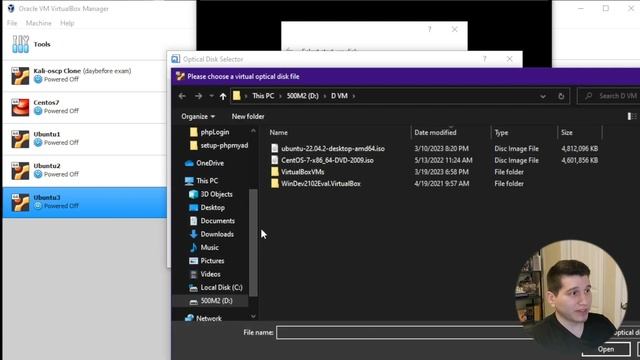Screen dimensions: 640x360
Task: Click the WinDev2102Eval.VirtualBox folder icon
Action: pos(275,184)
